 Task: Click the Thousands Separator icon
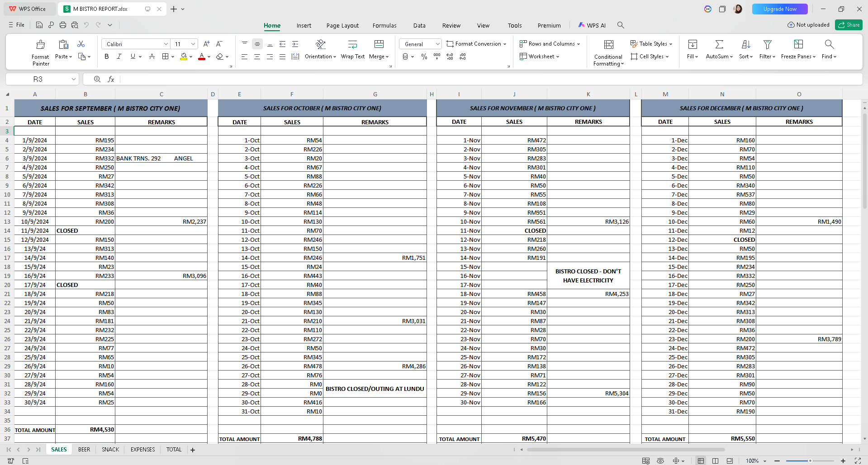pos(437,56)
